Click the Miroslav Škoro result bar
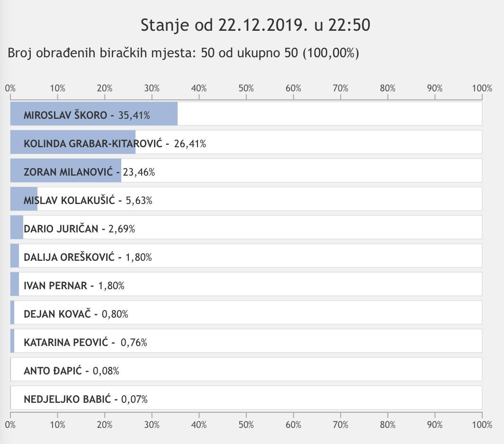The image size is (504, 444). (x=94, y=114)
